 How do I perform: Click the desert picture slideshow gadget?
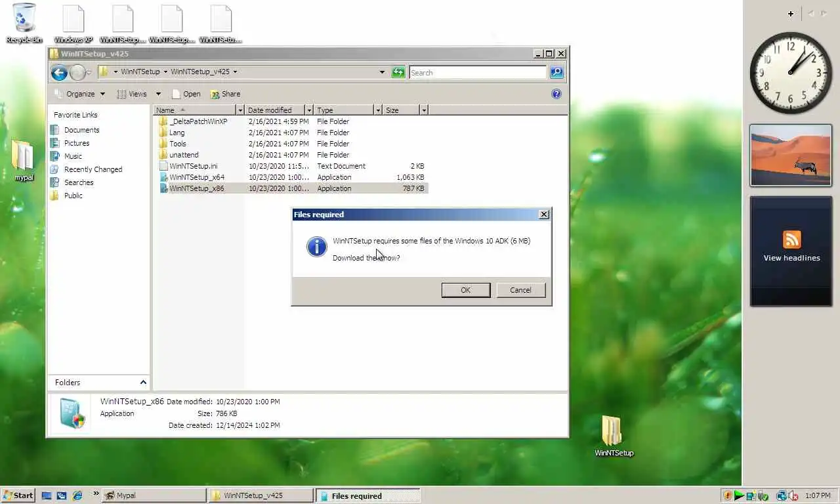click(x=791, y=156)
